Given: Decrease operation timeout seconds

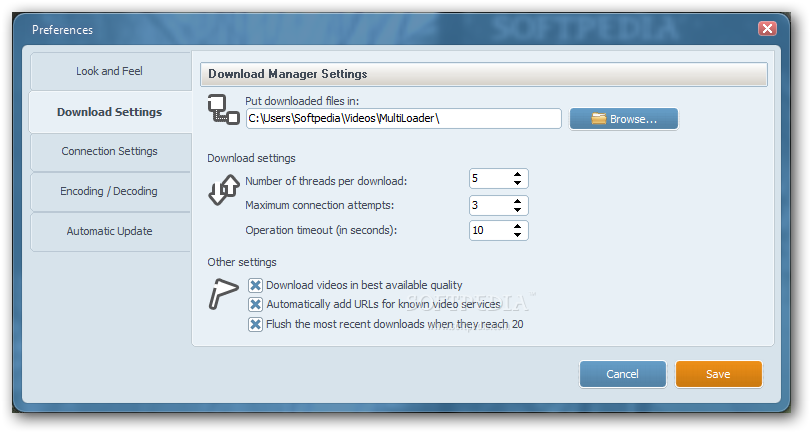Looking at the screenshot, I should point(517,235).
